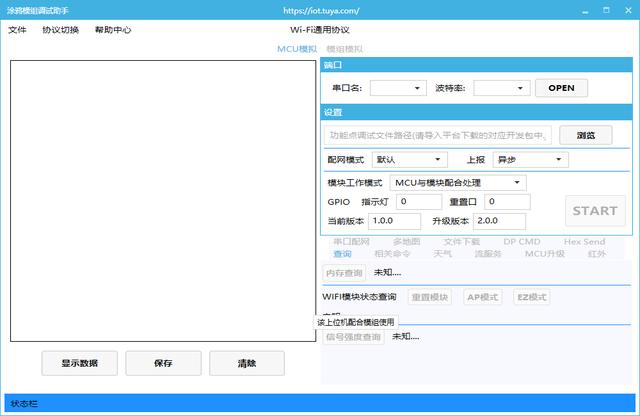Click the 显示数据 button
640x416 pixels.
point(80,363)
